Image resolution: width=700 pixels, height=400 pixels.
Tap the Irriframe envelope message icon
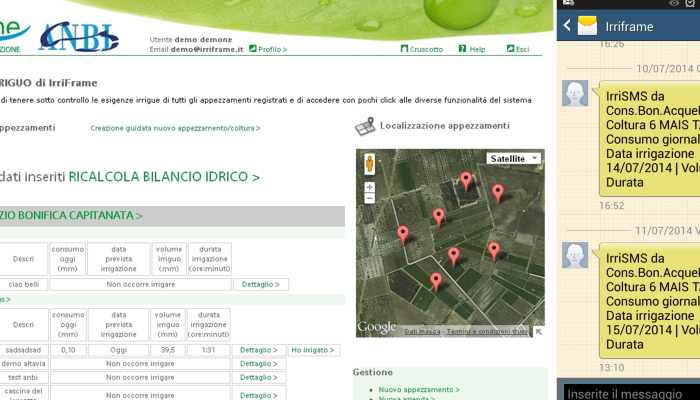587,26
